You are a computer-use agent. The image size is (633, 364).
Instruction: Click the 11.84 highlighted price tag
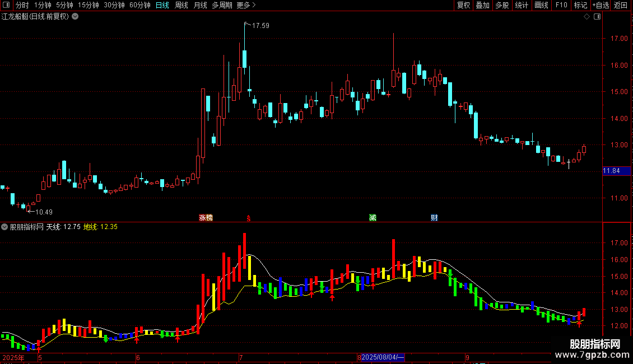point(616,171)
